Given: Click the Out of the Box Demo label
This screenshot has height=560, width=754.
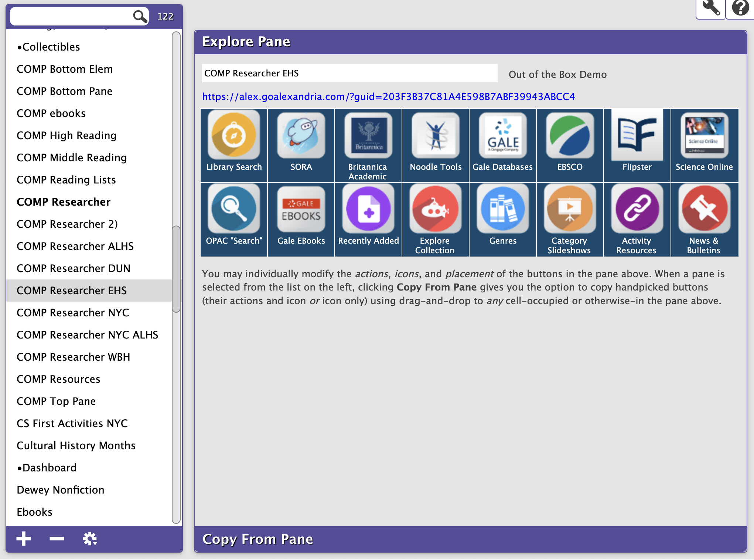Looking at the screenshot, I should pyautogui.click(x=557, y=75).
